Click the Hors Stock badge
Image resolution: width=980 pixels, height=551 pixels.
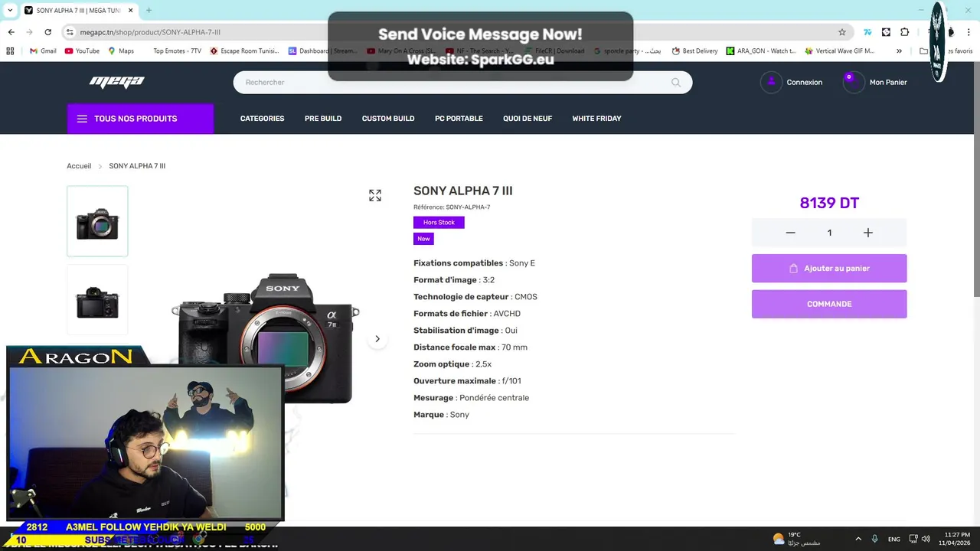439,223
